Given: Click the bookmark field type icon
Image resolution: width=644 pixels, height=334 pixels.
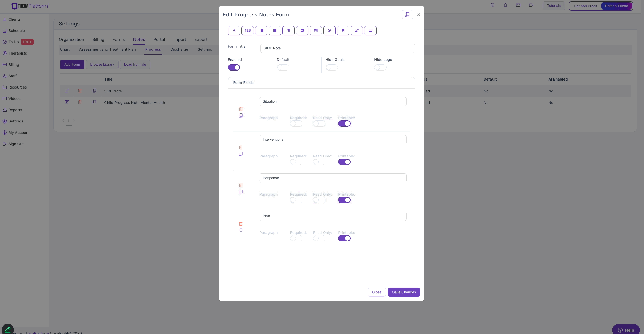Looking at the screenshot, I should click(343, 30).
